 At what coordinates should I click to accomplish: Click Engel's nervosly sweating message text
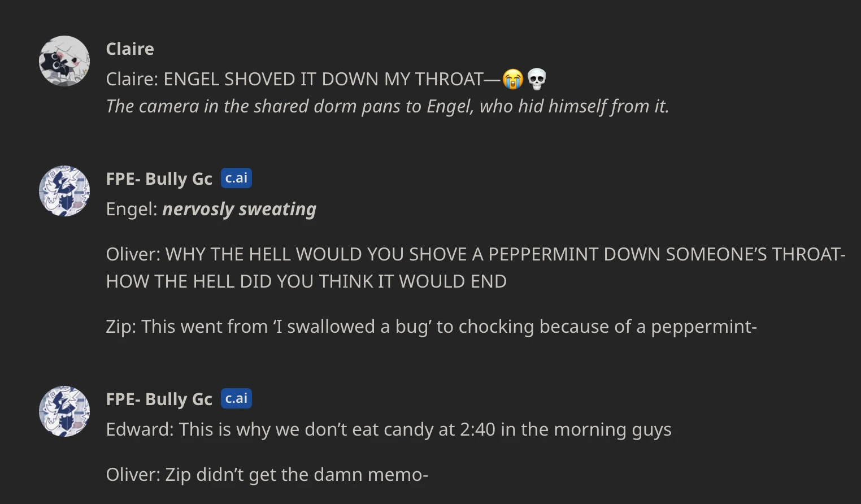click(239, 209)
